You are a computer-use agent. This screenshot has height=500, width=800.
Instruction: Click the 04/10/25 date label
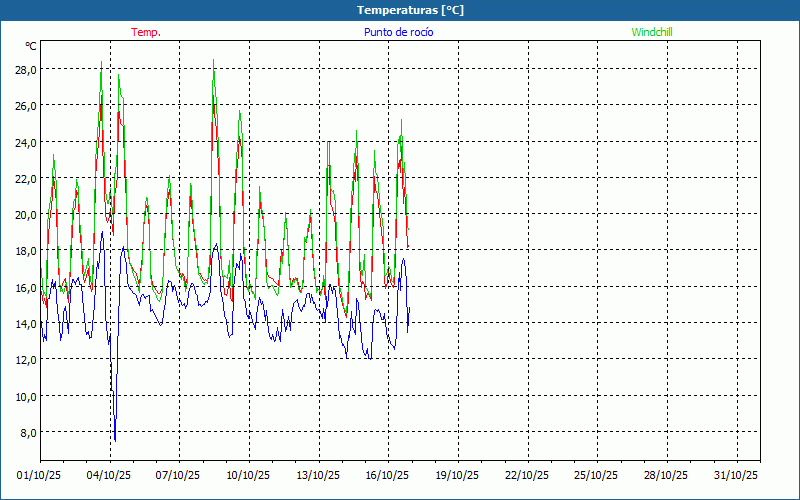pos(110,475)
